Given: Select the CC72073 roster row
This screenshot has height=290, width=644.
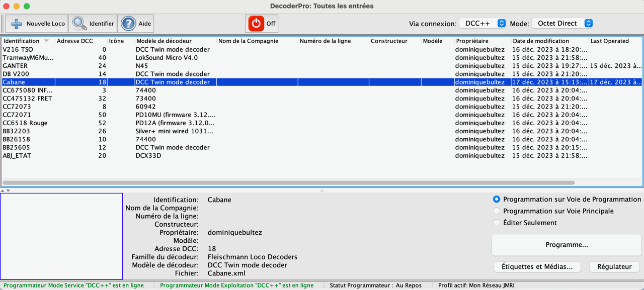Looking at the screenshot, I should click(x=322, y=107).
